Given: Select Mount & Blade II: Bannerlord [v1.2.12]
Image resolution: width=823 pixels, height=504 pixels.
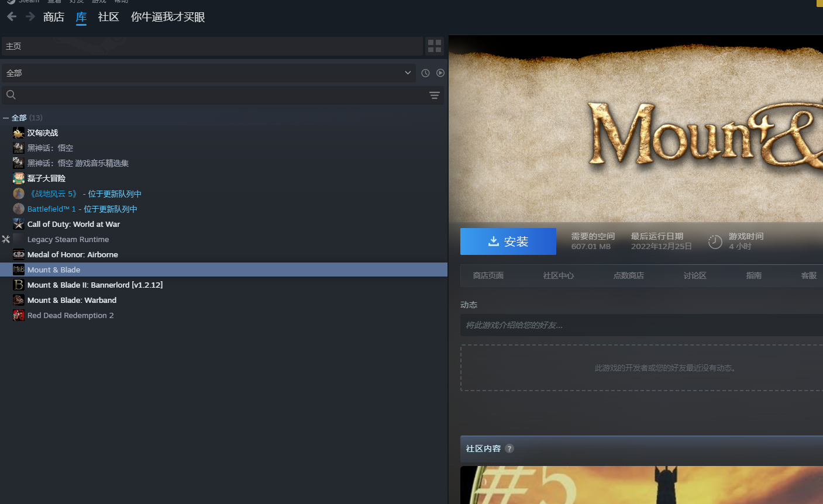Looking at the screenshot, I should [x=95, y=285].
